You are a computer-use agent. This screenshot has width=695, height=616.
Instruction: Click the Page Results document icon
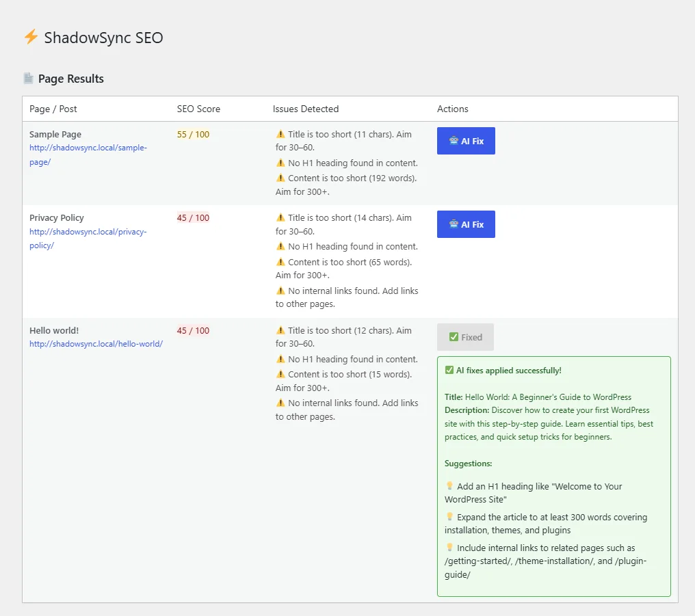(28, 79)
